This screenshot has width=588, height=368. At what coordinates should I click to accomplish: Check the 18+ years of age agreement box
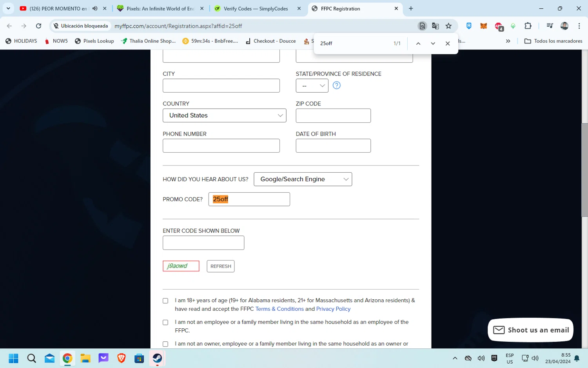click(x=165, y=301)
